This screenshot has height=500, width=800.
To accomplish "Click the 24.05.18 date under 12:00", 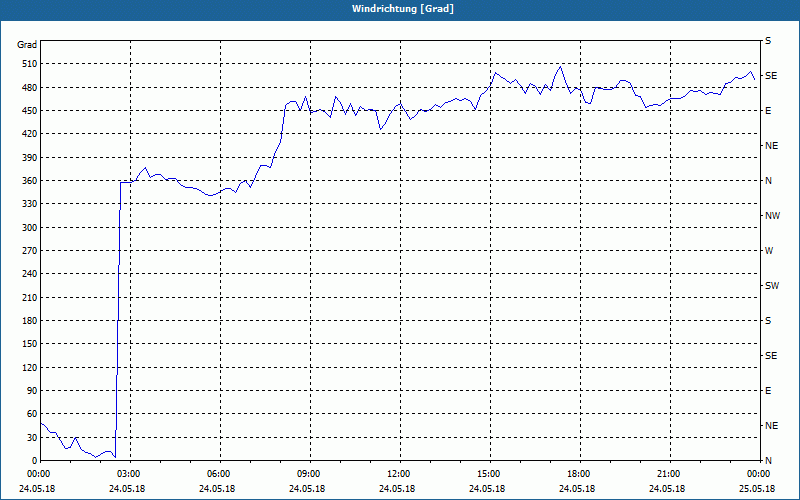I will [397, 489].
